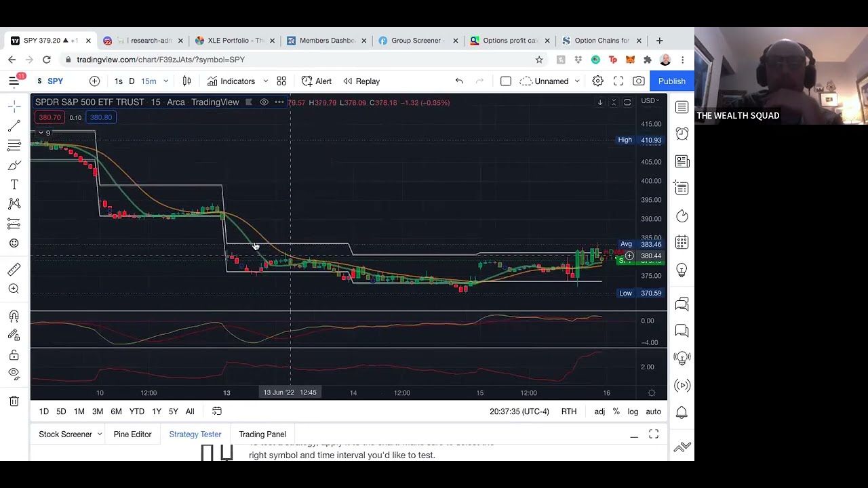The height and width of the screenshot is (488, 868).
Task: Toggle SPY symbol visibility eye in legend
Action: [264, 102]
